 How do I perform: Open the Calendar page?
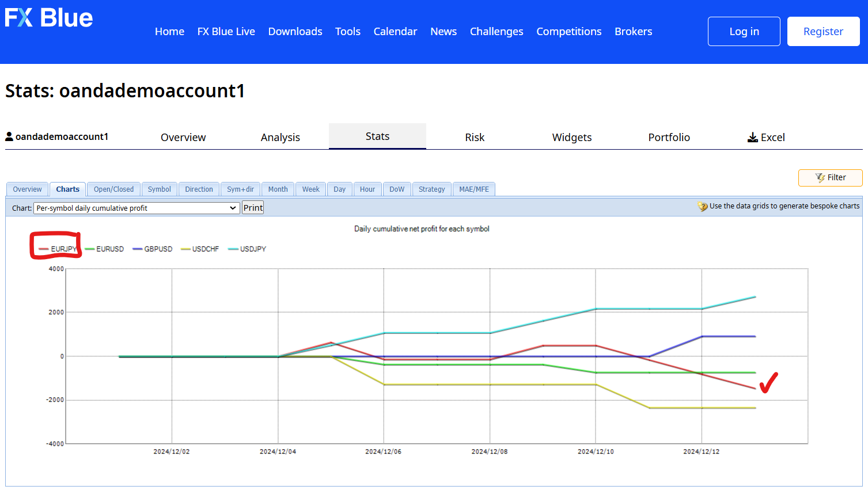pyautogui.click(x=395, y=32)
